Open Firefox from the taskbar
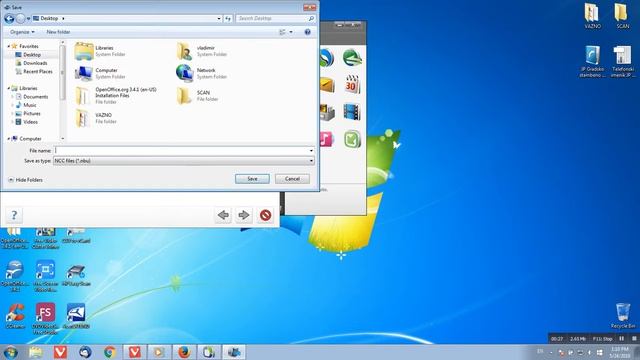The height and width of the screenshot is (360, 640). click(x=184, y=352)
